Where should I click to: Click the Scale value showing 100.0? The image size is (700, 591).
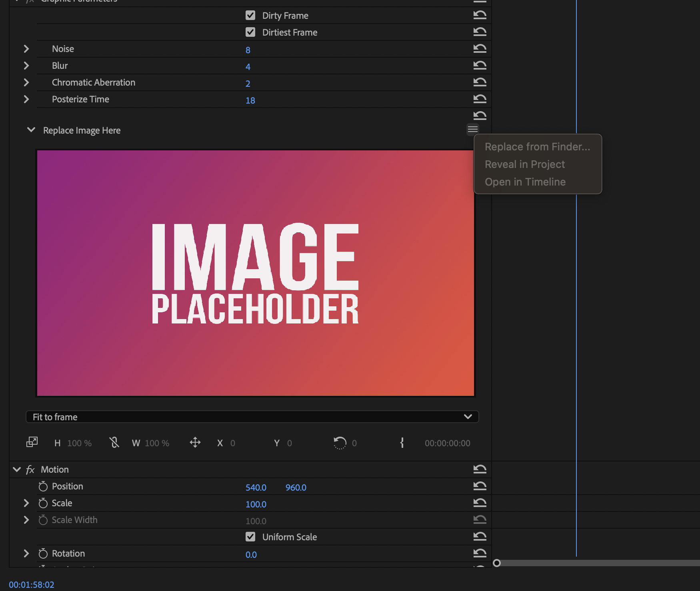click(256, 504)
